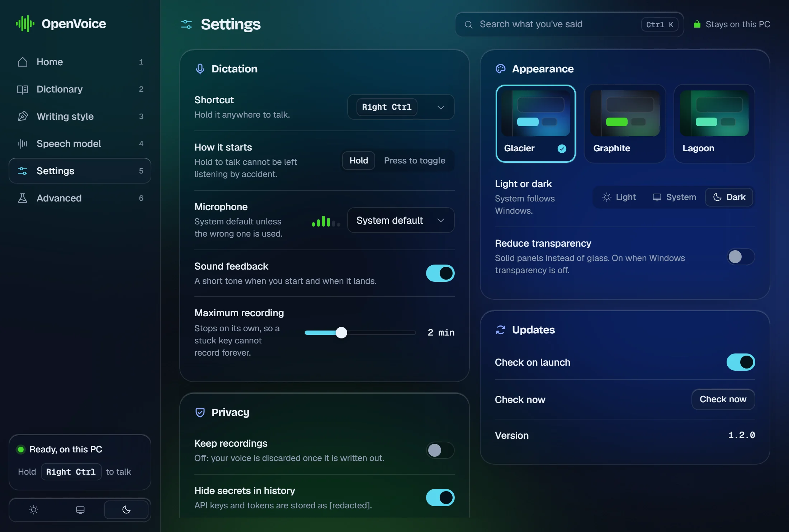Navigate to Speech model

(x=80, y=144)
